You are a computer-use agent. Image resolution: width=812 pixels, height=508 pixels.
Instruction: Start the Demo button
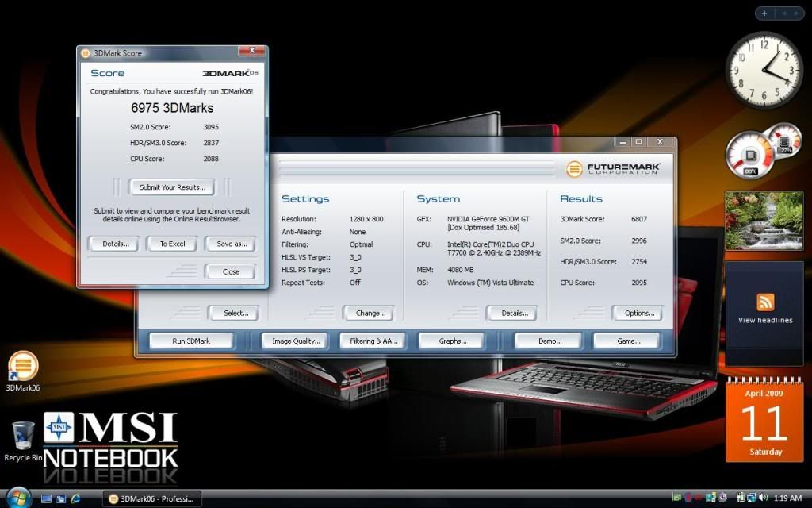coord(550,341)
